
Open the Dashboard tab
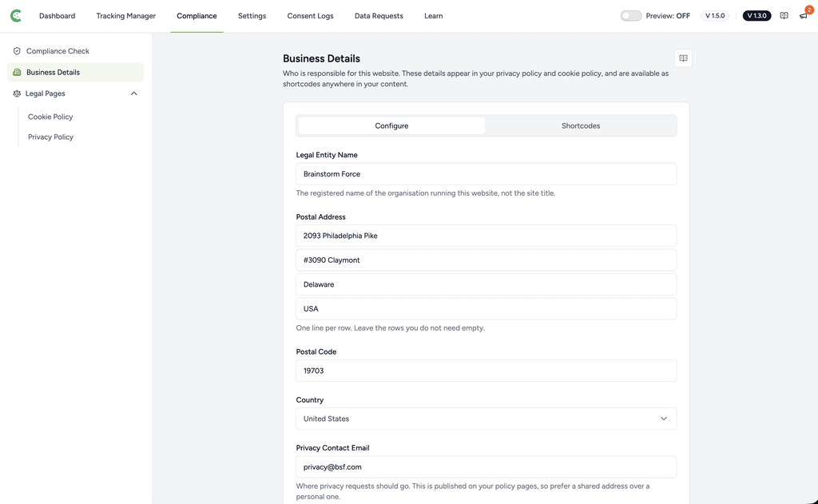57,16
